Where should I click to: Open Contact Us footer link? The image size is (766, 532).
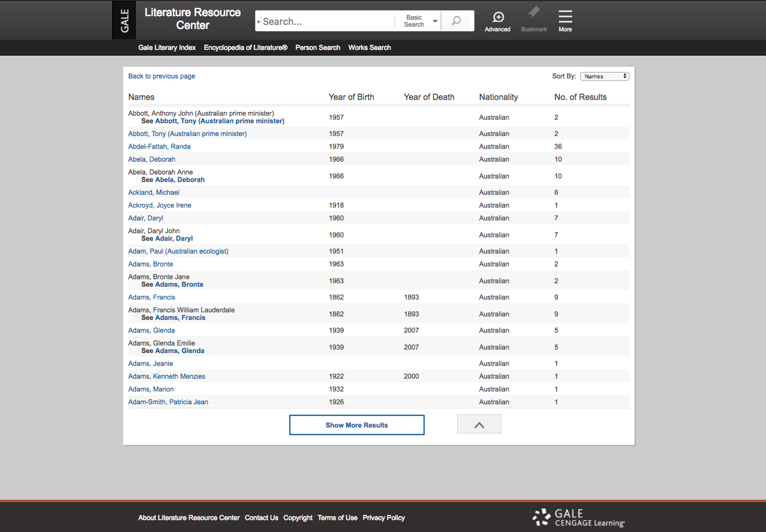click(262, 518)
